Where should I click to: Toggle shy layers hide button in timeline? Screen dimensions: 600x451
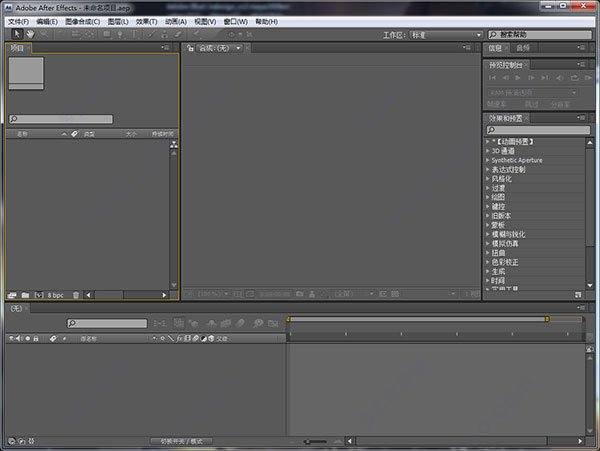[x=212, y=324]
